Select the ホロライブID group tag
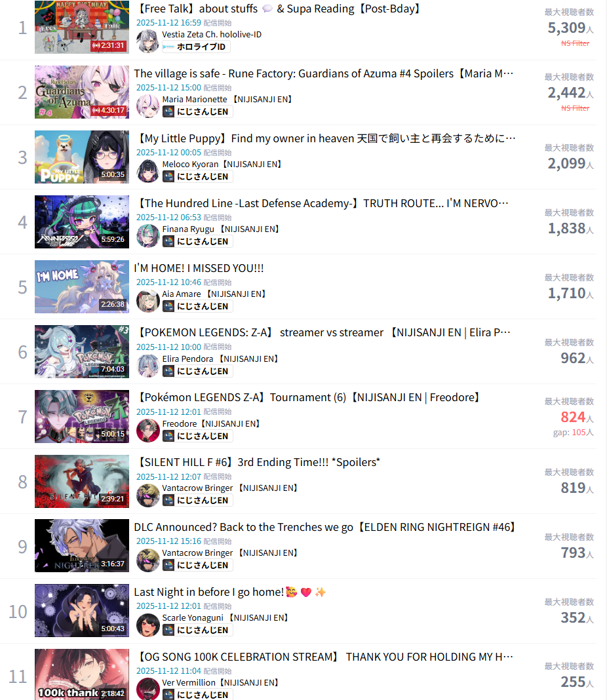This screenshot has height=700, width=607. (196, 47)
